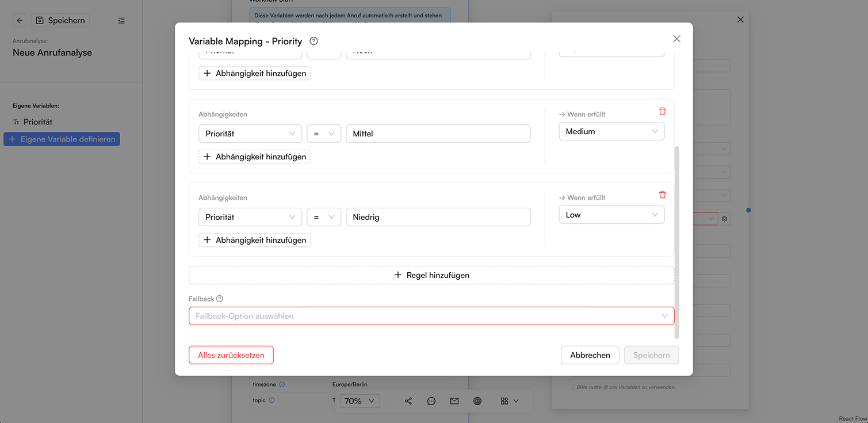
Task: Click the Niedrig value input field
Action: pos(438,217)
